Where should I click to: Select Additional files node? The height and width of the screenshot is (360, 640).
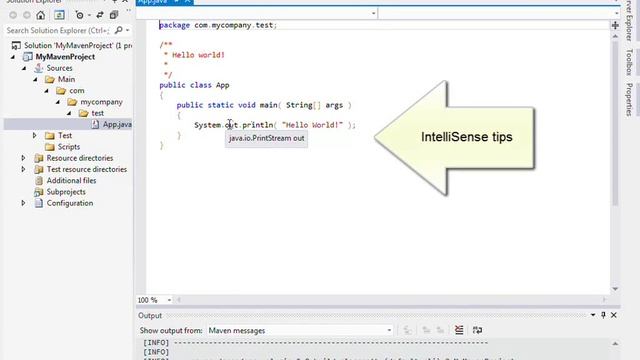(x=71, y=180)
